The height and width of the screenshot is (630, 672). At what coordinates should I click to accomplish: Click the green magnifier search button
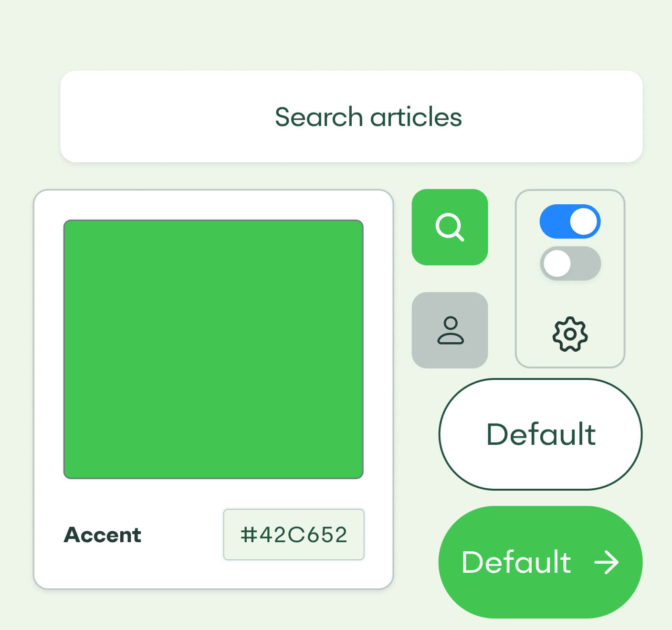[450, 227]
